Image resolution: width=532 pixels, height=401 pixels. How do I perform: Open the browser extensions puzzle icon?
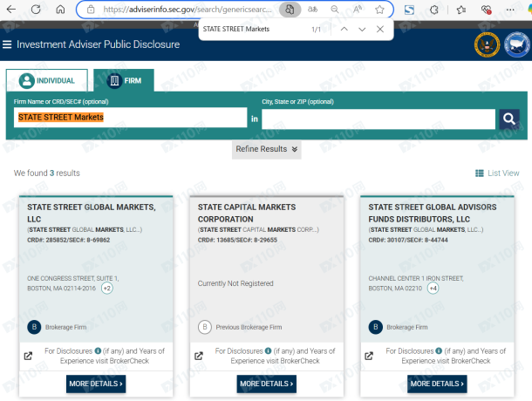[x=434, y=10]
